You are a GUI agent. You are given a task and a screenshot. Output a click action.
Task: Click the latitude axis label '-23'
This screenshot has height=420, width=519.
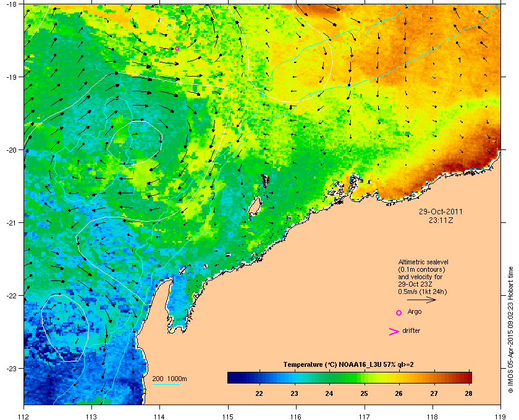11,368
